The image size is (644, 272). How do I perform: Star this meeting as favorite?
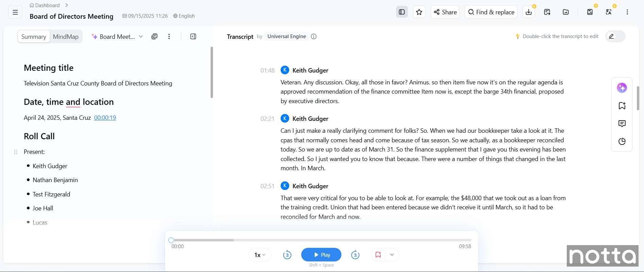419,12
